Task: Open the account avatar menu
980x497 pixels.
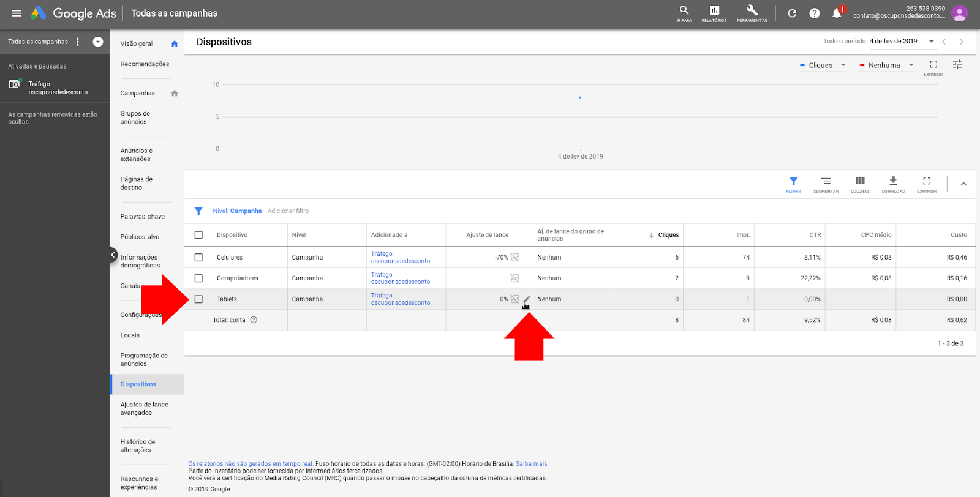Action: tap(960, 13)
